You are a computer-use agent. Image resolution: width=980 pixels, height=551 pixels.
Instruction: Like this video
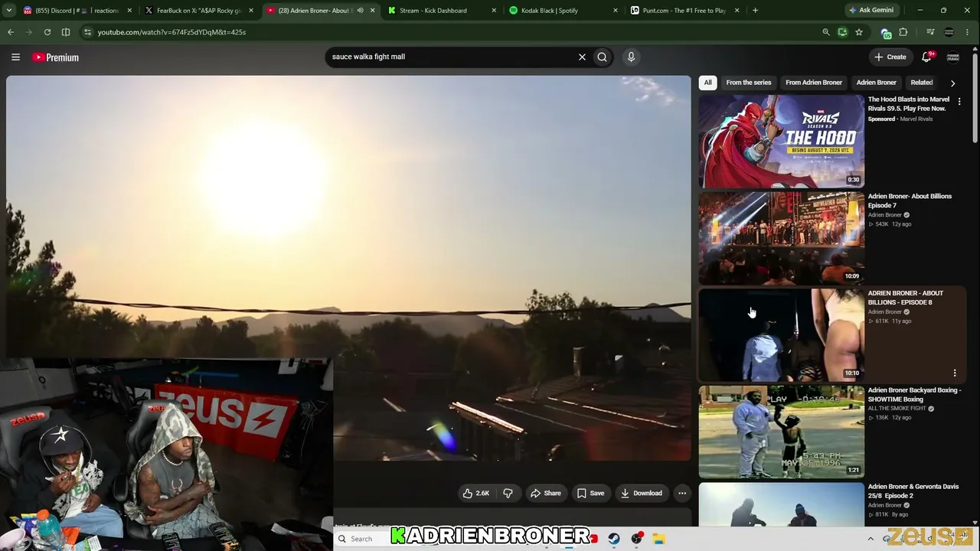click(475, 493)
